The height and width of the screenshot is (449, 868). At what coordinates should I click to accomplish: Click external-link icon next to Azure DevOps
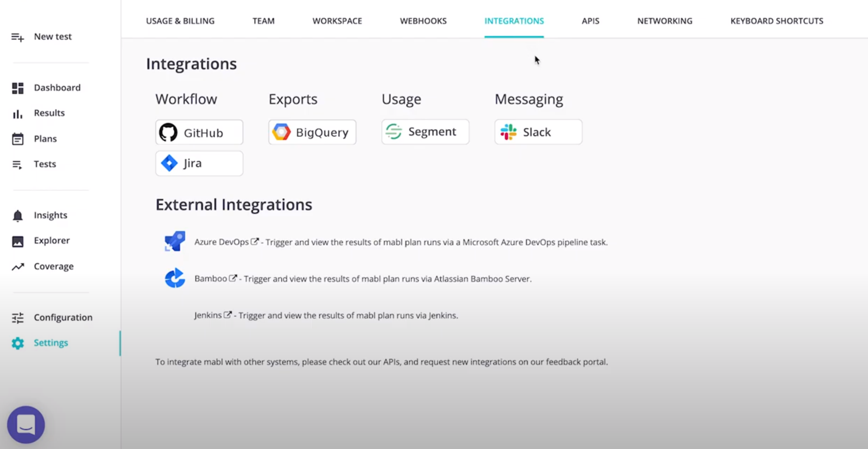point(255,241)
